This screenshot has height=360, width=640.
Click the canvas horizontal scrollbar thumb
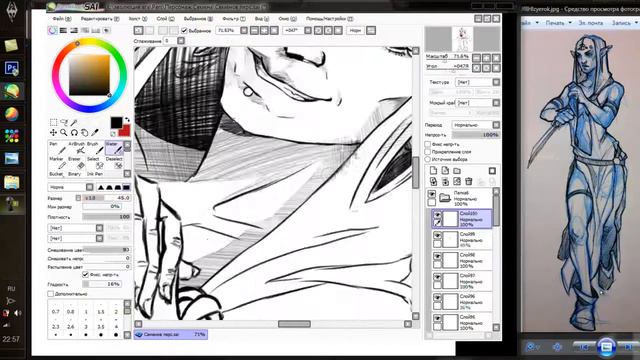tap(294, 324)
